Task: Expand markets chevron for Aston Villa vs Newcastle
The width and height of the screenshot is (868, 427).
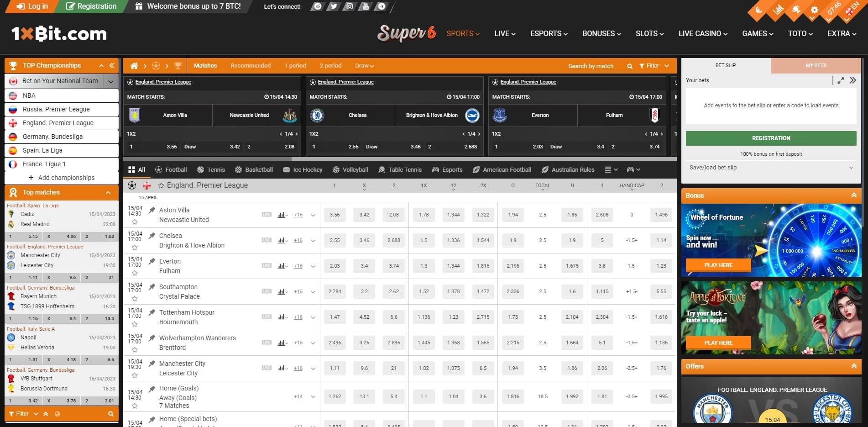Action: [x=313, y=215]
